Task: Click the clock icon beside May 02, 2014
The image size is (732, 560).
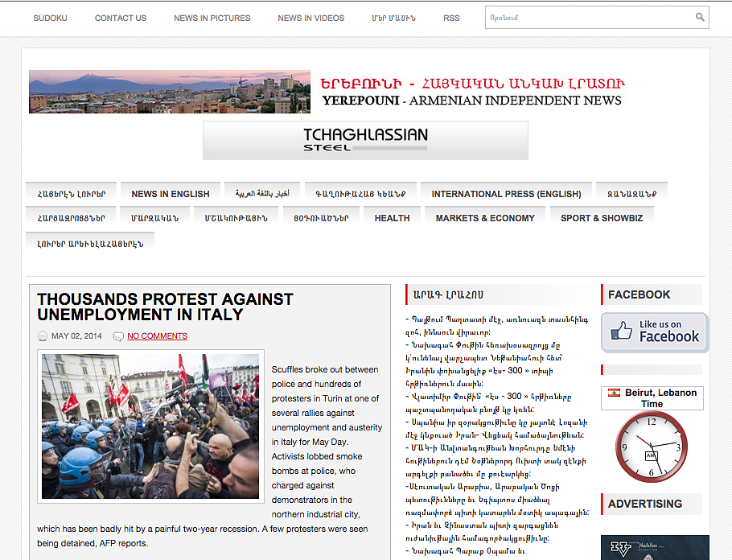Action: (43, 336)
